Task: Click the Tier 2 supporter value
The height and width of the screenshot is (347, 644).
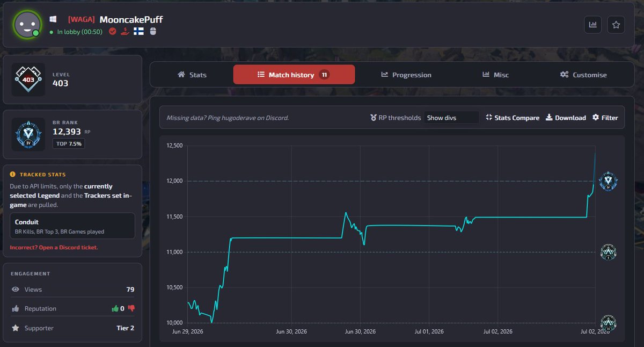Action: tap(125, 328)
